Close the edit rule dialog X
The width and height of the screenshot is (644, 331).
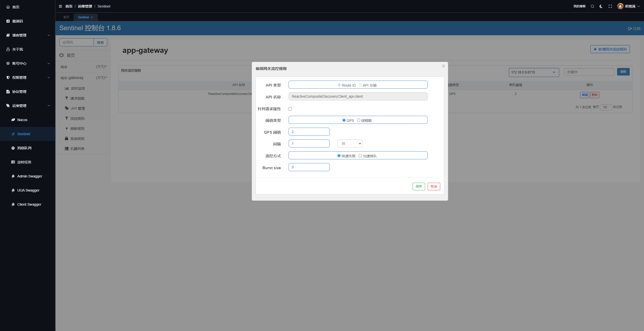point(444,66)
